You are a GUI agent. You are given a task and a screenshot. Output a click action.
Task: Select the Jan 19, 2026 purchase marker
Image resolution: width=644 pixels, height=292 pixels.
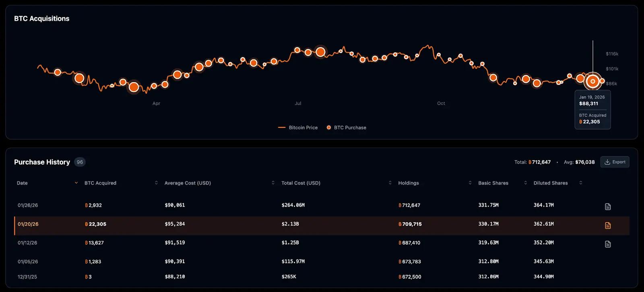592,81
